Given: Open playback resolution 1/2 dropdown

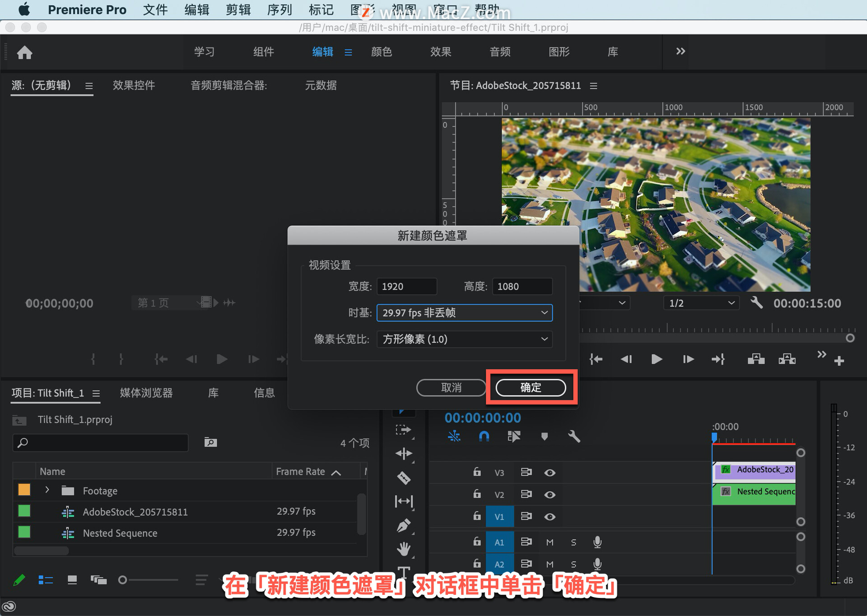Looking at the screenshot, I should click(701, 303).
